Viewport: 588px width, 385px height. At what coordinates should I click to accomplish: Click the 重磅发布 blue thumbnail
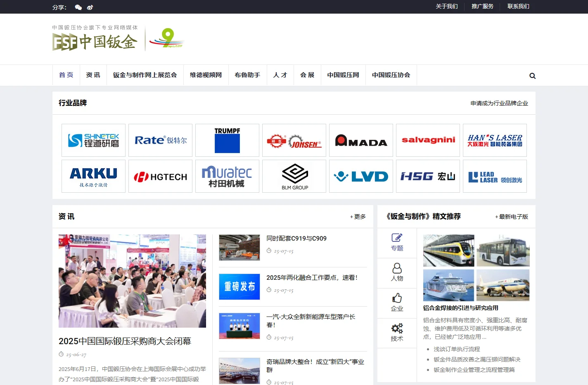point(239,286)
